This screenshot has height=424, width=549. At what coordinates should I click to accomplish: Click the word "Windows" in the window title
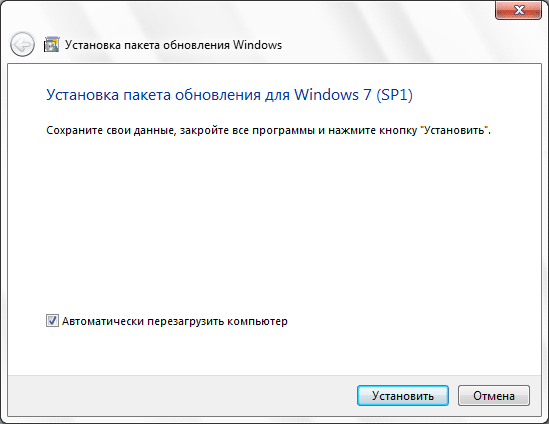point(257,45)
